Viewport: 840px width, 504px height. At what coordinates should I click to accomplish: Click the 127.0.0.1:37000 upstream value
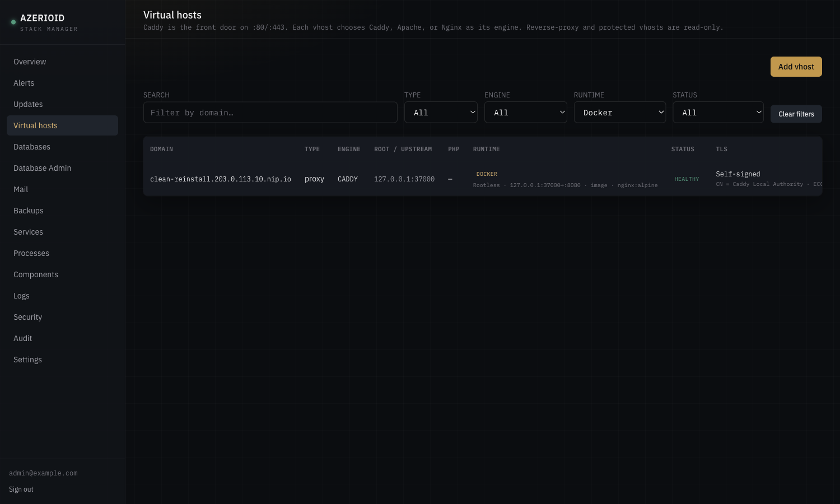point(404,179)
